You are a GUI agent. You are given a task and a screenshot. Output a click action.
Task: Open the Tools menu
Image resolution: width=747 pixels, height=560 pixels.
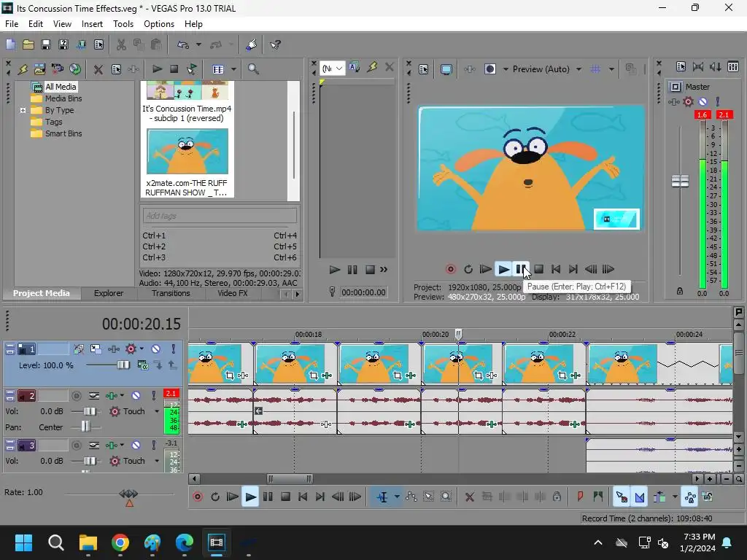coord(123,24)
